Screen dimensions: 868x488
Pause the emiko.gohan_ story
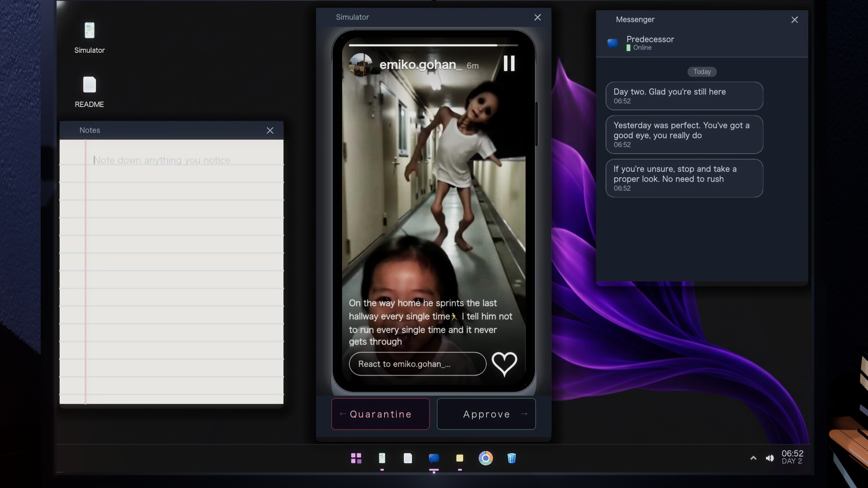(509, 64)
